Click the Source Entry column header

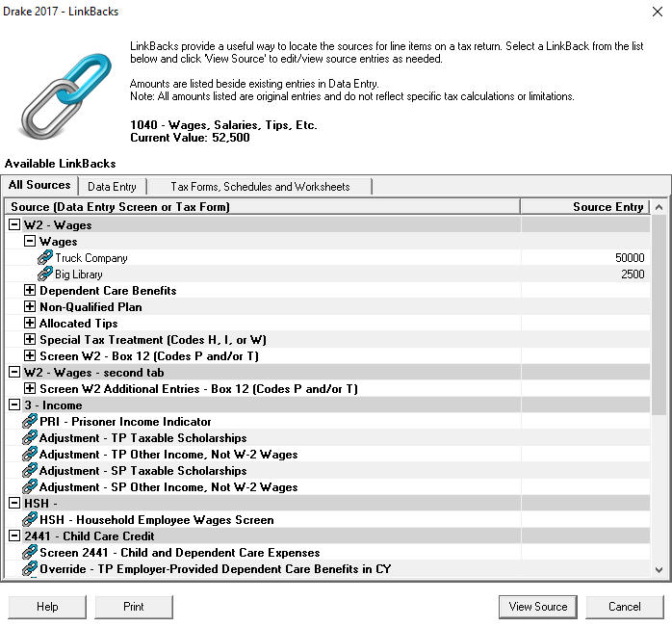[x=584, y=207]
